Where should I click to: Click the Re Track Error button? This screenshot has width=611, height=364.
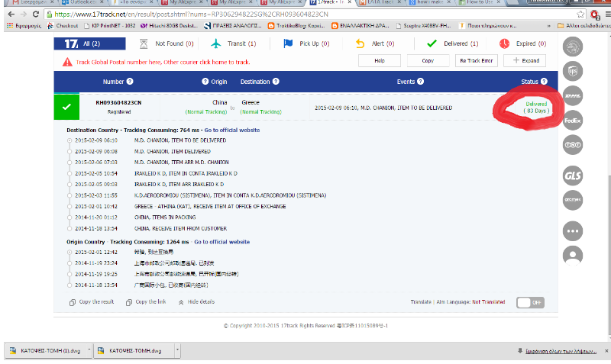(x=476, y=61)
